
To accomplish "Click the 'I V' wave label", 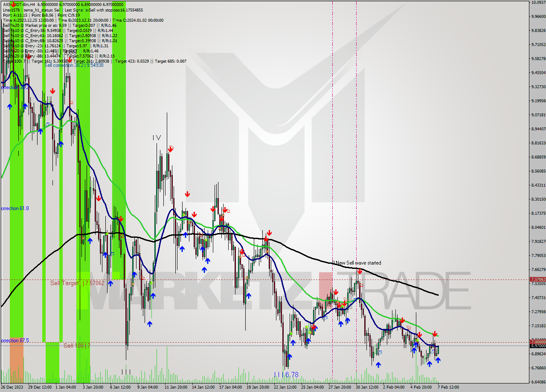I will click(157, 138).
